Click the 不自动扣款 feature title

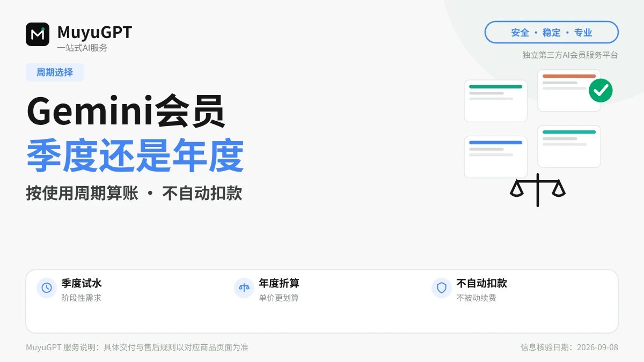click(x=481, y=283)
